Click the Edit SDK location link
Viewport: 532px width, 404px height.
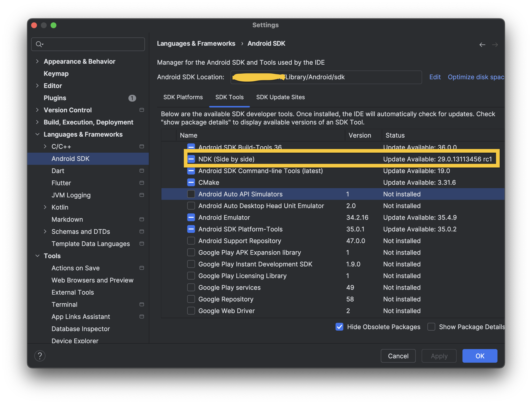[435, 77]
